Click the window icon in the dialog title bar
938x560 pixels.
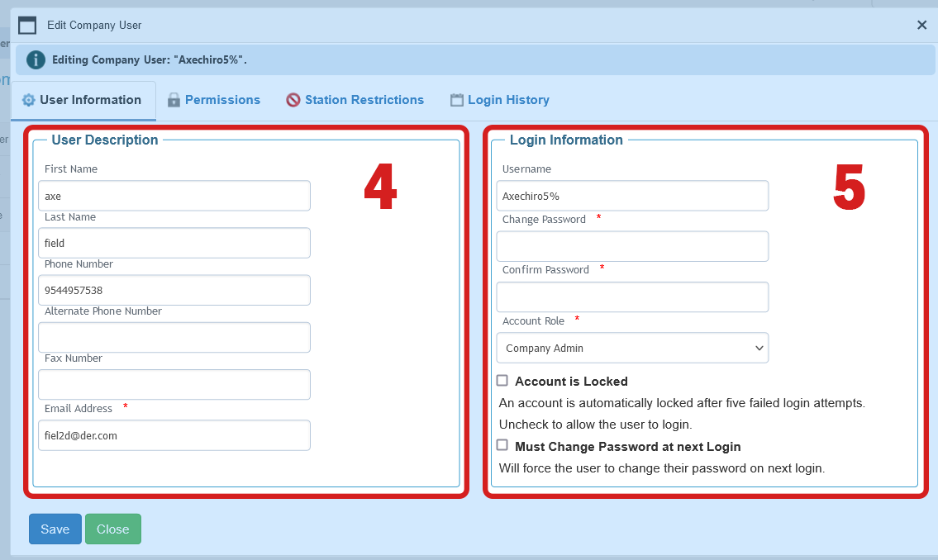coord(27,25)
